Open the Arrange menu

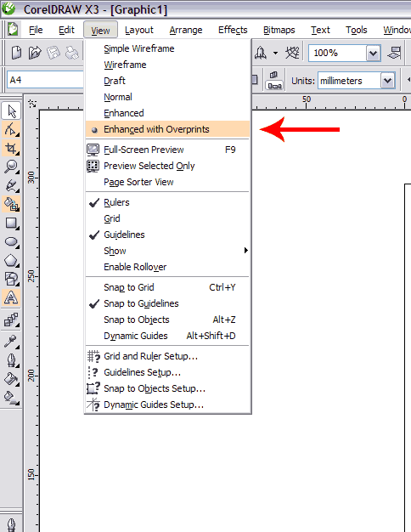click(x=186, y=30)
